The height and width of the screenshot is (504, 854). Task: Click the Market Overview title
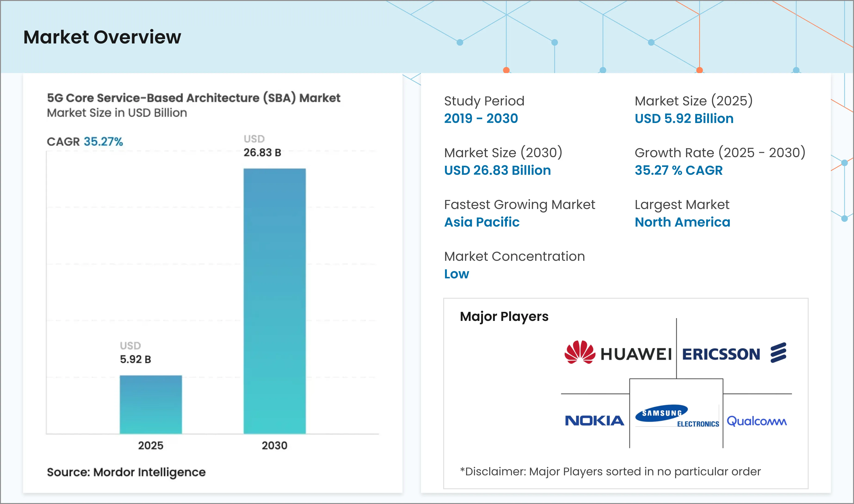point(102,38)
